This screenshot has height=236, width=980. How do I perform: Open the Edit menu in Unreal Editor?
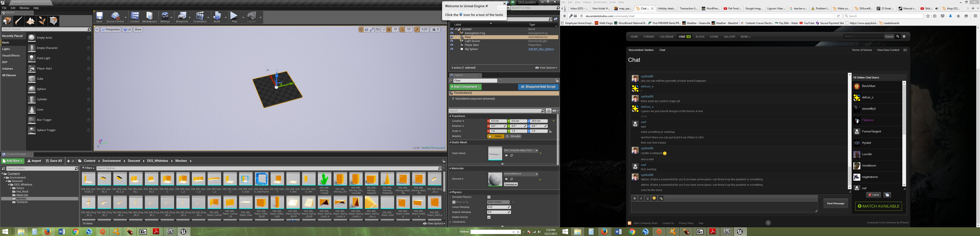pos(13,8)
